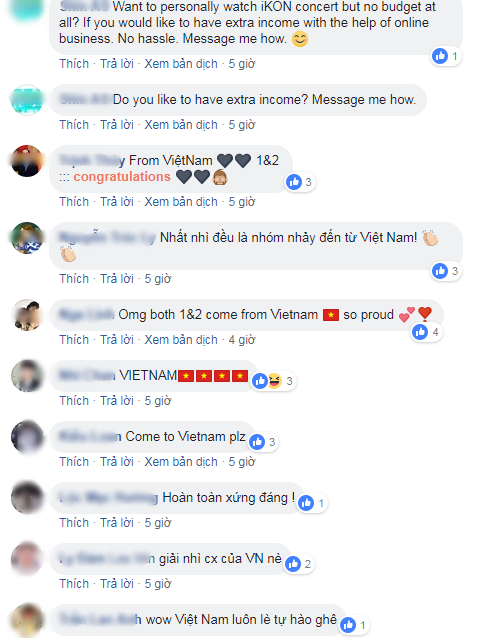Click Thích under 'Nhất nhì đều là' comment
499x638 pixels.
(x=74, y=279)
